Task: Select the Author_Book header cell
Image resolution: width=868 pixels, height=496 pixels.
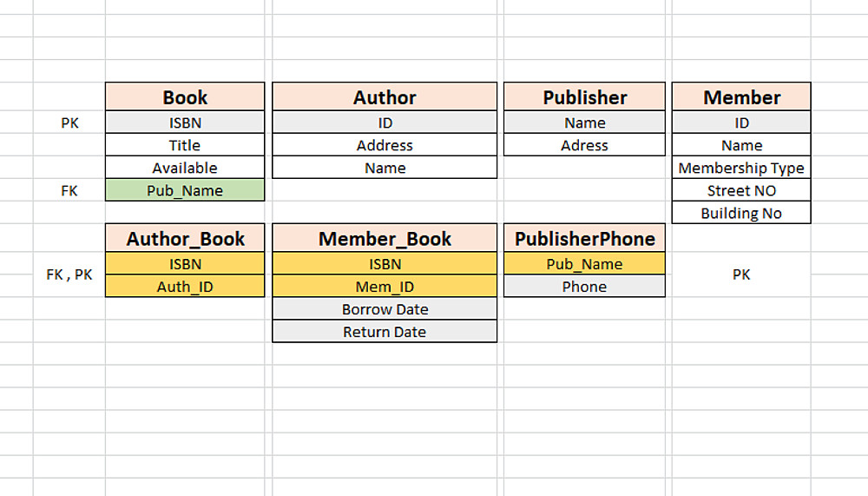Action: pyautogui.click(x=185, y=239)
